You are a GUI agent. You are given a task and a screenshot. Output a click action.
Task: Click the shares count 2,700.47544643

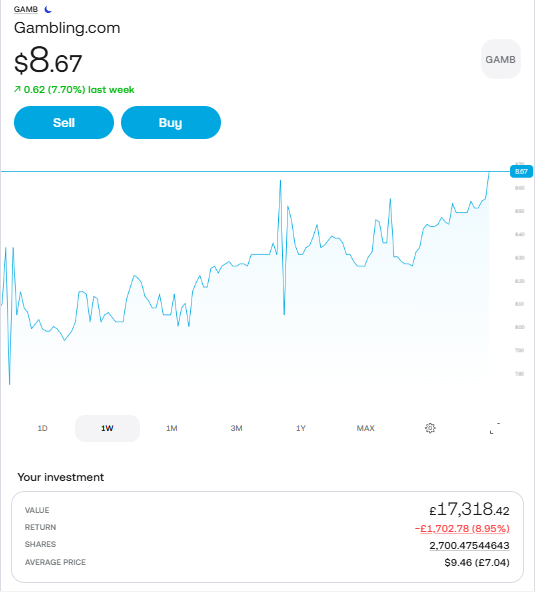pos(469,545)
